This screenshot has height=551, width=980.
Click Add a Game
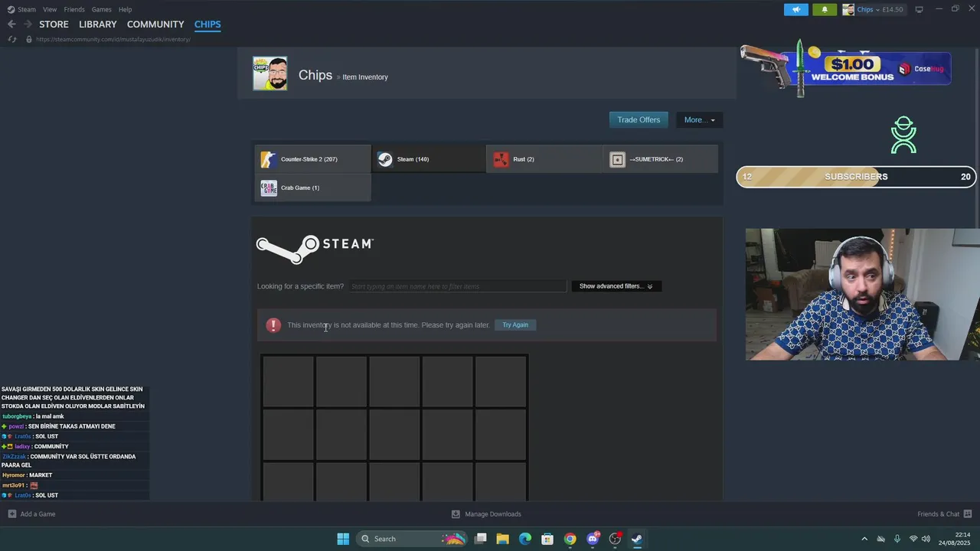tap(31, 514)
